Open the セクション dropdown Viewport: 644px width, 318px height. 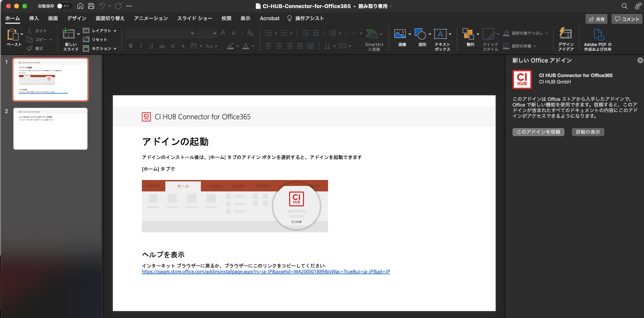(100, 48)
